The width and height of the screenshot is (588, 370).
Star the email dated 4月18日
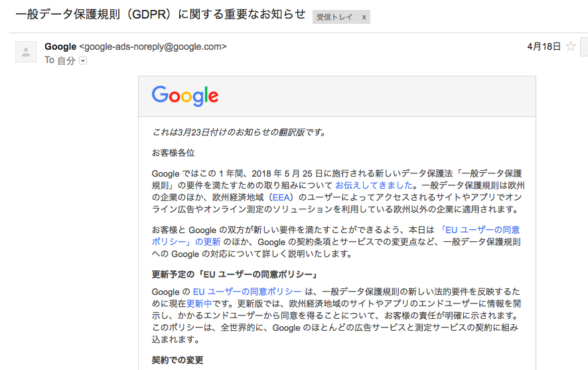tap(570, 46)
